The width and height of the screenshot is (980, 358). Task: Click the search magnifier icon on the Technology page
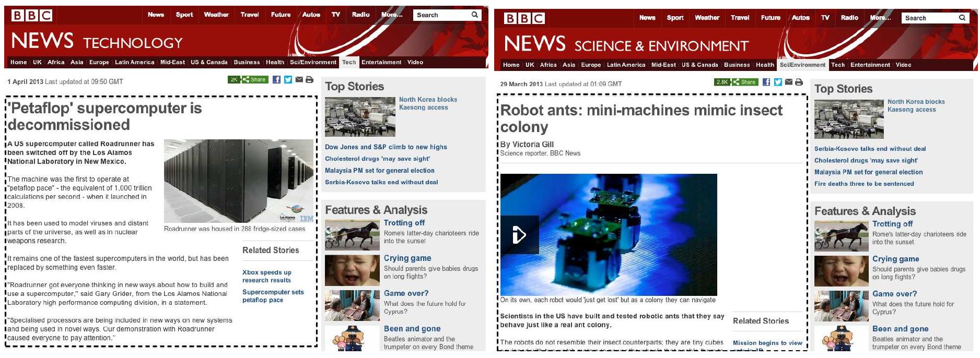(474, 15)
